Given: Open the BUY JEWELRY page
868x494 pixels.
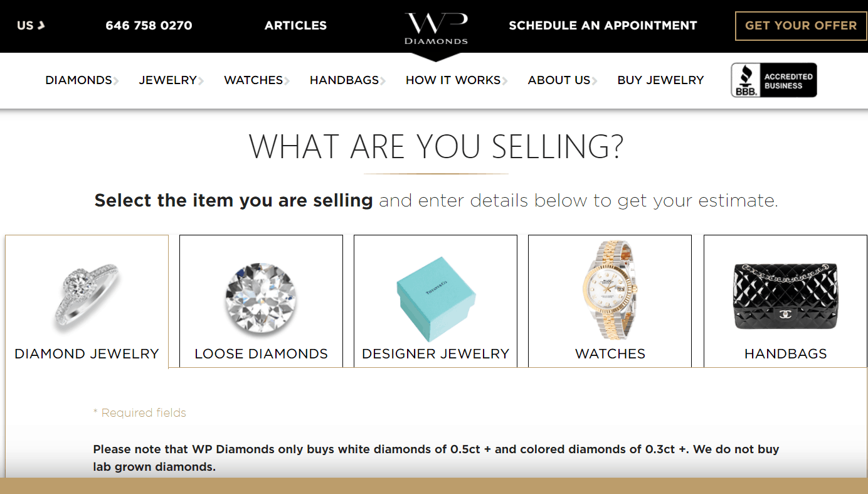Looking at the screenshot, I should coord(660,80).
